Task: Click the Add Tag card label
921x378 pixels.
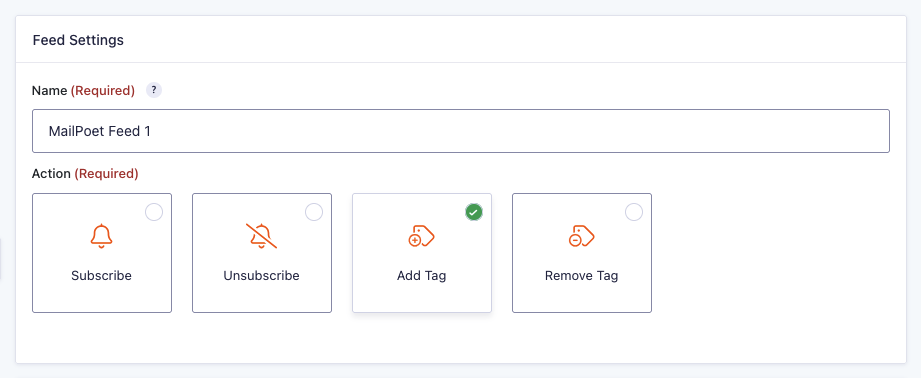Action: click(x=422, y=276)
